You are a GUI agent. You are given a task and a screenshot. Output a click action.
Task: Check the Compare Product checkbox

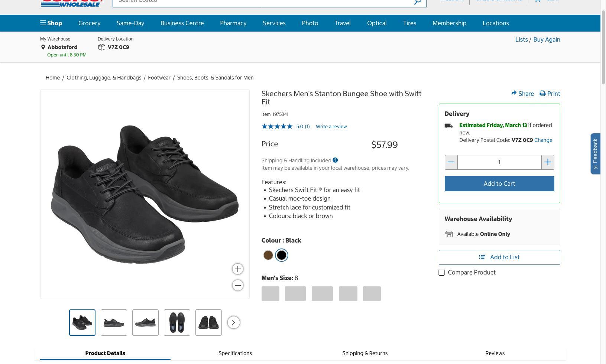coord(441,273)
